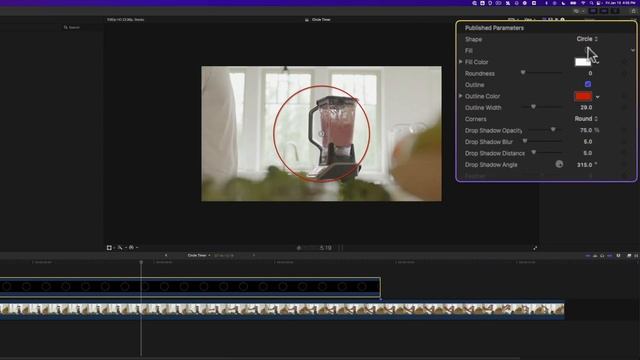Click the menu bar date and time
The width and height of the screenshot is (640, 360).
click(x=620, y=3)
